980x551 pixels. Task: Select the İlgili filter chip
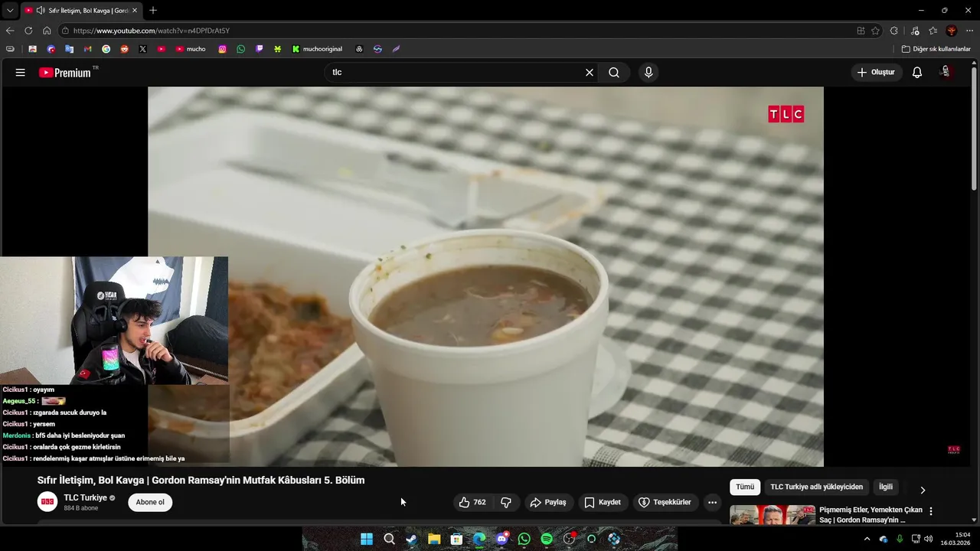886,487
